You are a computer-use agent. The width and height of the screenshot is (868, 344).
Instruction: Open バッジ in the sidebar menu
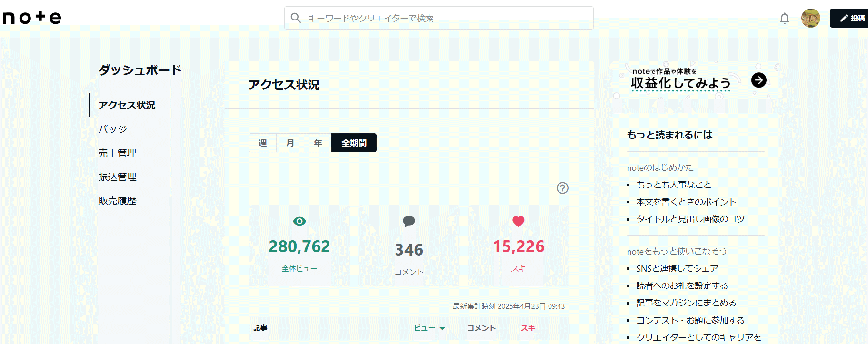click(x=113, y=129)
